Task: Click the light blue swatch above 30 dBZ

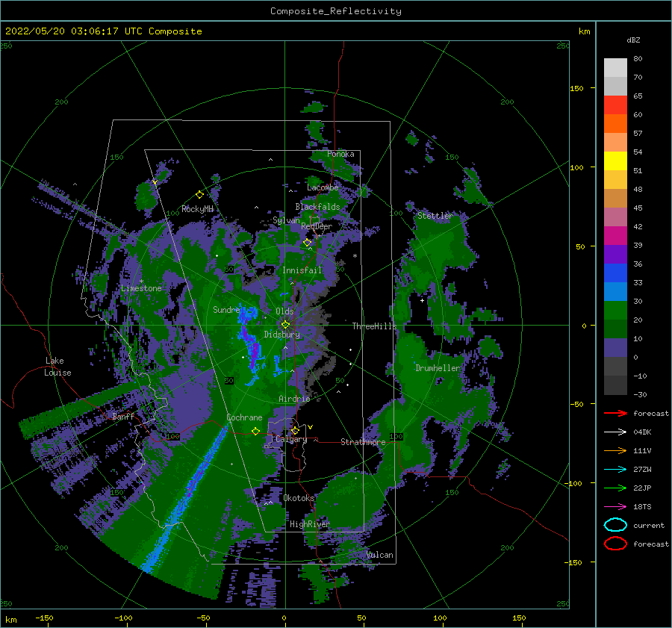Action: tap(615, 291)
